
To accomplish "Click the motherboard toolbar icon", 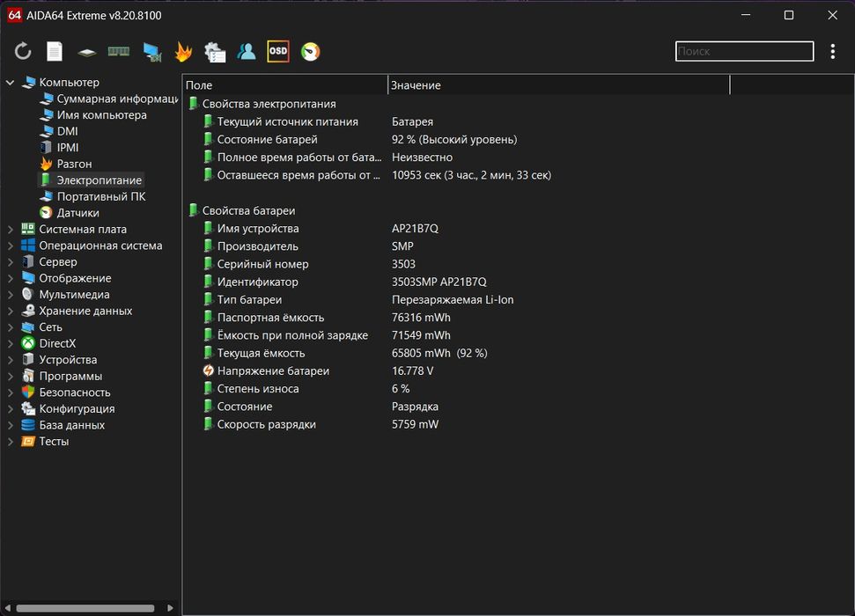I will point(86,52).
